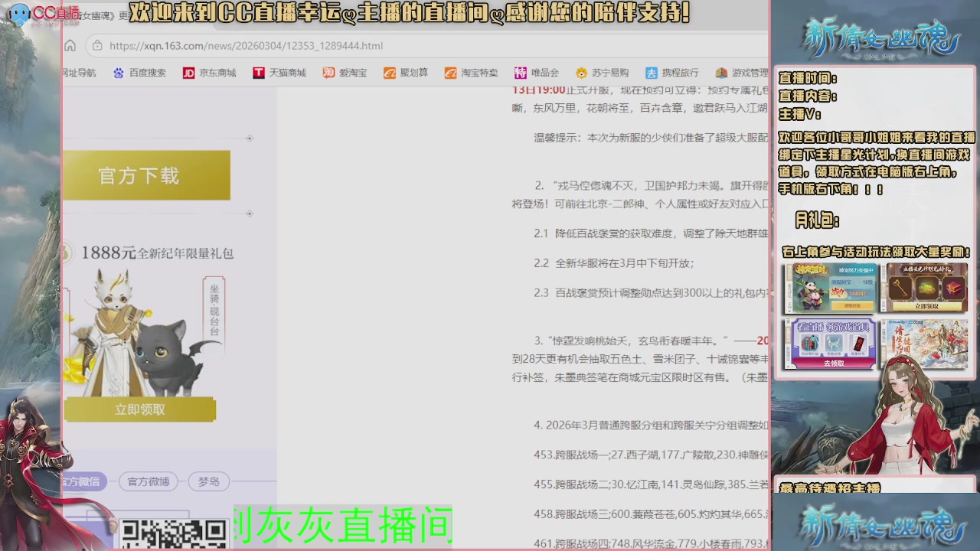Expand the collapsed section above 官方下载 panel
This screenshot has height=551, width=980.
pyautogui.click(x=249, y=139)
